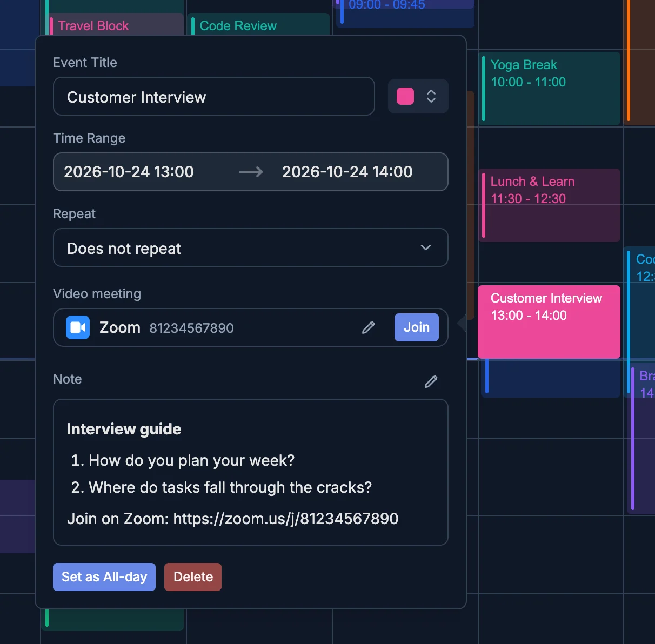Open the pink event color picker

[x=418, y=96]
